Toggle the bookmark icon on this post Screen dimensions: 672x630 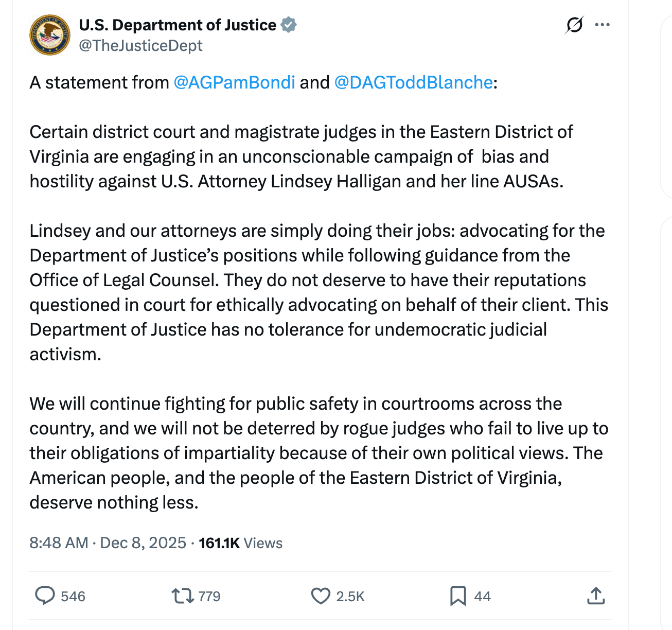click(x=457, y=596)
